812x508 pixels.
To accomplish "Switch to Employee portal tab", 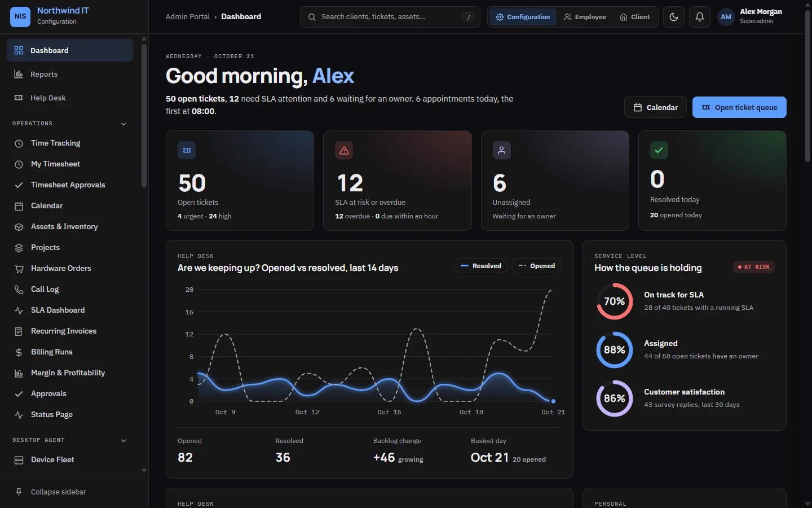I will point(585,17).
